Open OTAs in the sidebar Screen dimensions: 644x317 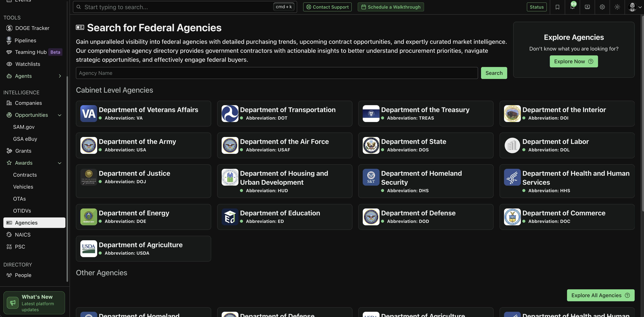19,199
